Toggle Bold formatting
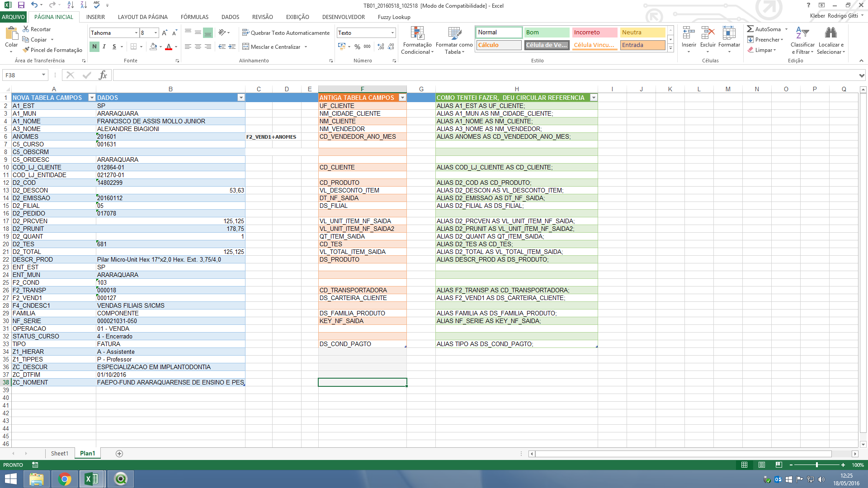This screenshot has width=868, height=488. point(94,47)
